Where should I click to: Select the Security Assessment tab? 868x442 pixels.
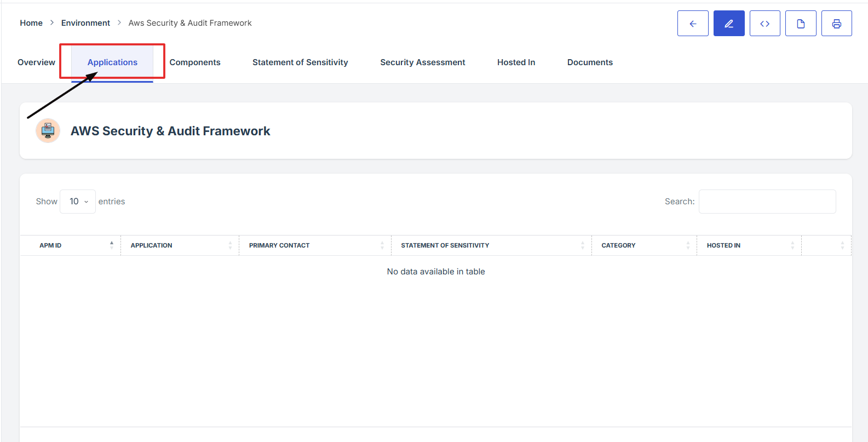point(422,62)
